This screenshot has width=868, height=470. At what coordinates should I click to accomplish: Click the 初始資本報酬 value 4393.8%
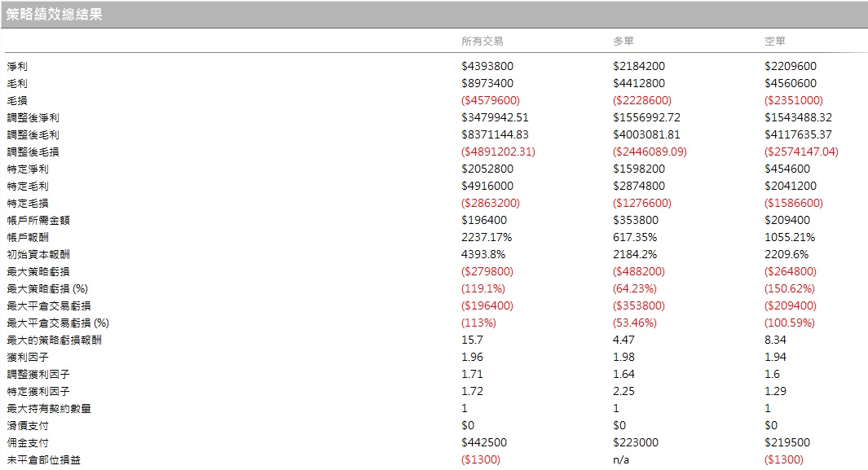(483, 255)
